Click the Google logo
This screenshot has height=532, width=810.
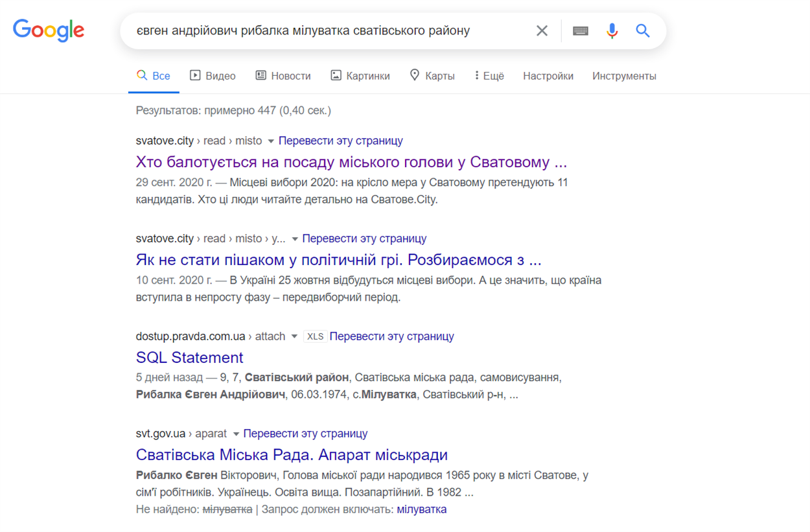(49, 30)
